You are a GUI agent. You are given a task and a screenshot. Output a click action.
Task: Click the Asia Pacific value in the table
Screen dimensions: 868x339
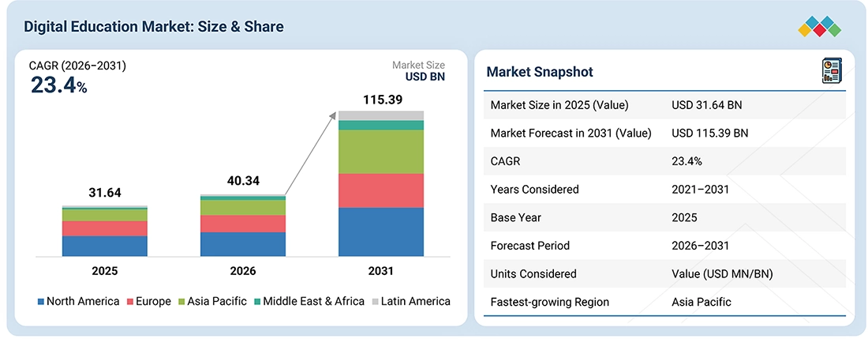tap(702, 302)
